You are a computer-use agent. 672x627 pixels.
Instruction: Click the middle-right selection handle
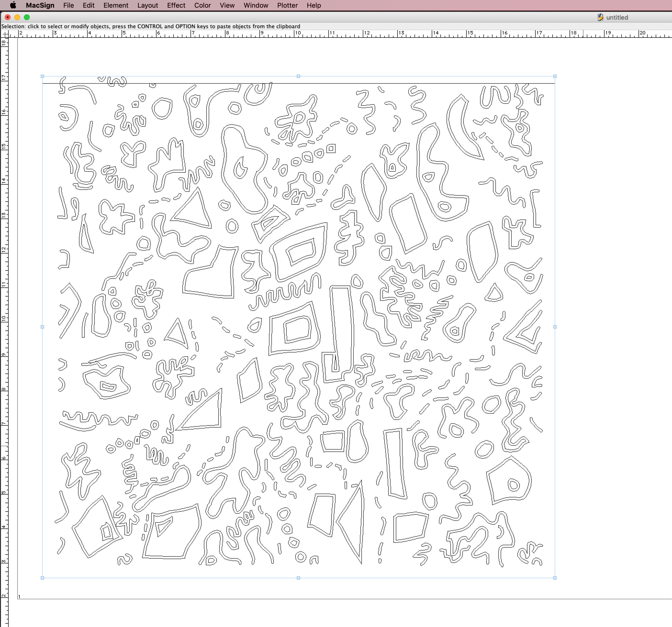555,327
